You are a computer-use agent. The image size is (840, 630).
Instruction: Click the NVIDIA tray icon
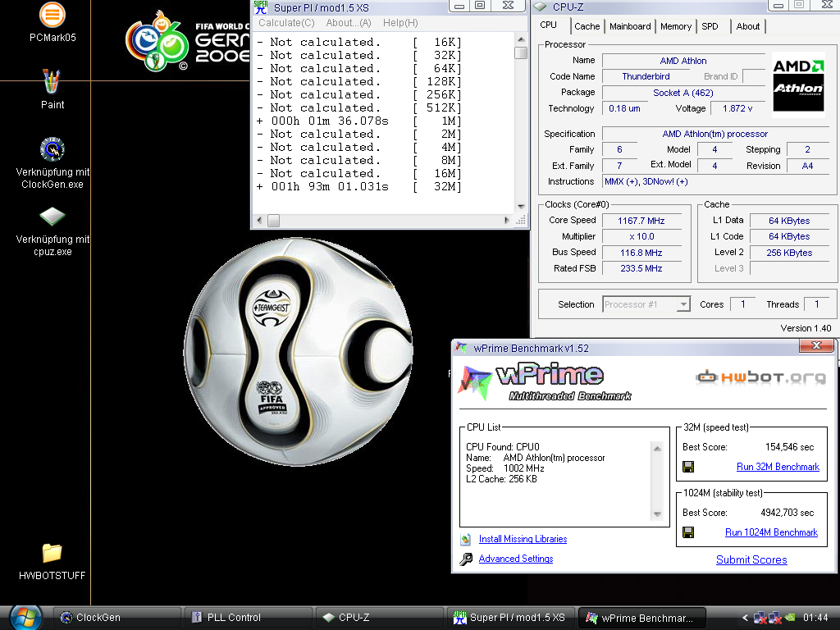pos(790,618)
